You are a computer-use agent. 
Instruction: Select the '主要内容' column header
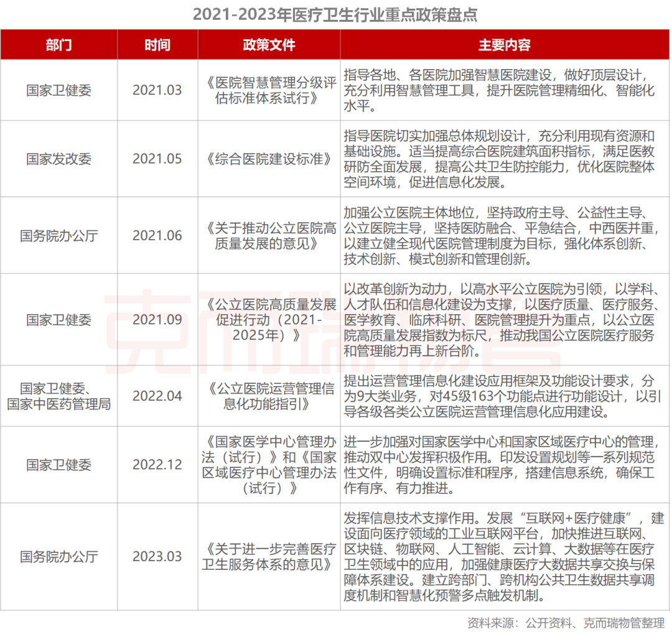505,45
